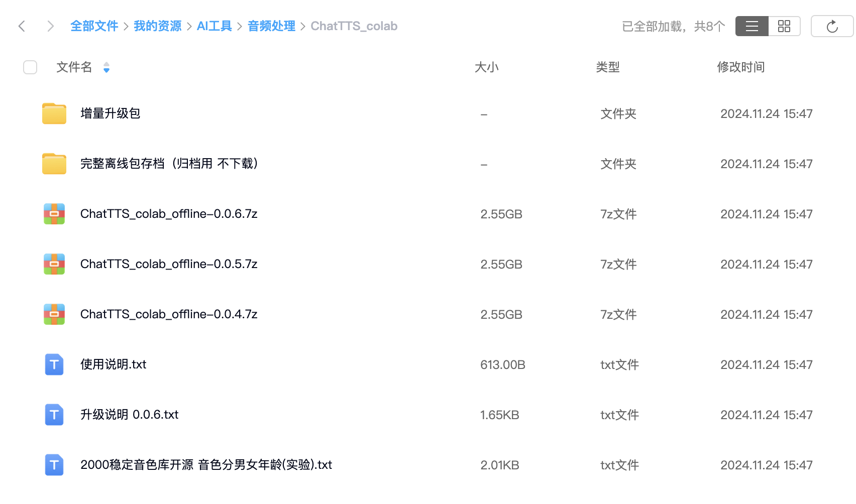Select the 已全部加载,共8个 status text
Viewport: 856px width, 504px height.
pyautogui.click(x=674, y=26)
